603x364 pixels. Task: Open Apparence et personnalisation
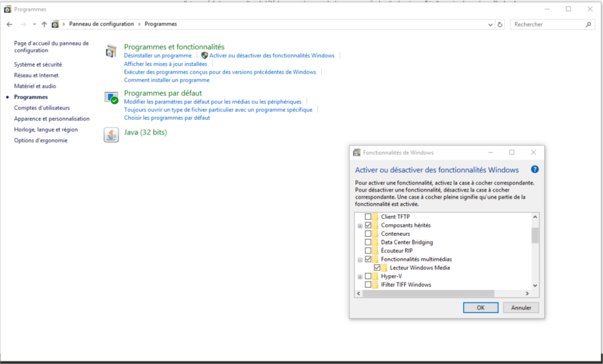[52, 118]
